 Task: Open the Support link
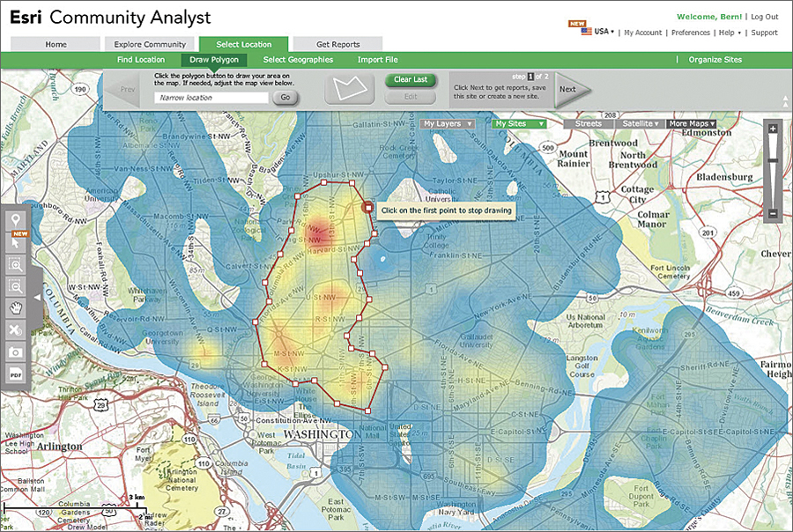tap(764, 33)
